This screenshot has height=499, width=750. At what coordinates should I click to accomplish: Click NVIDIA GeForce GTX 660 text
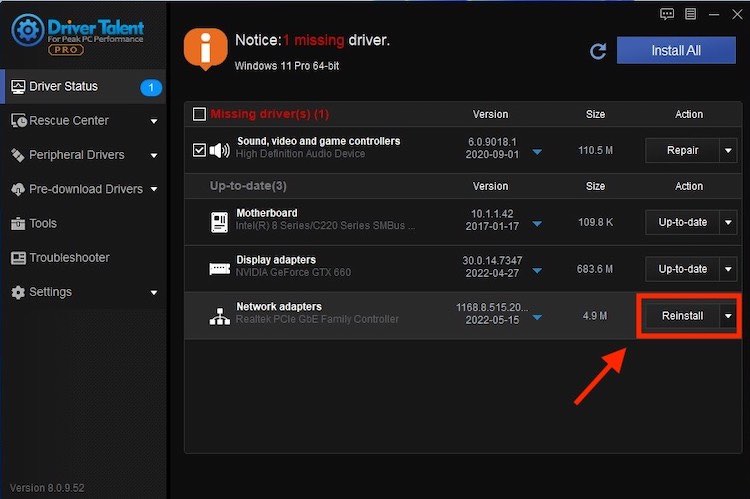[x=293, y=272]
